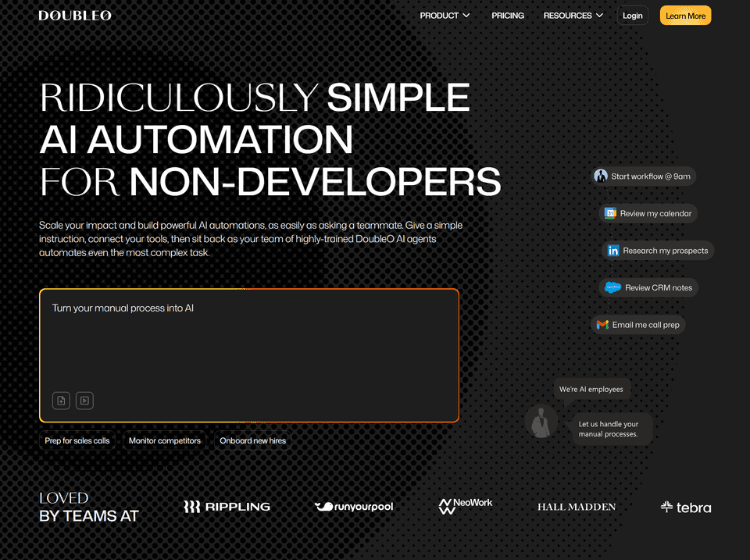Click the Google Calendar icon
Image resolution: width=750 pixels, height=560 pixels.
click(610, 213)
